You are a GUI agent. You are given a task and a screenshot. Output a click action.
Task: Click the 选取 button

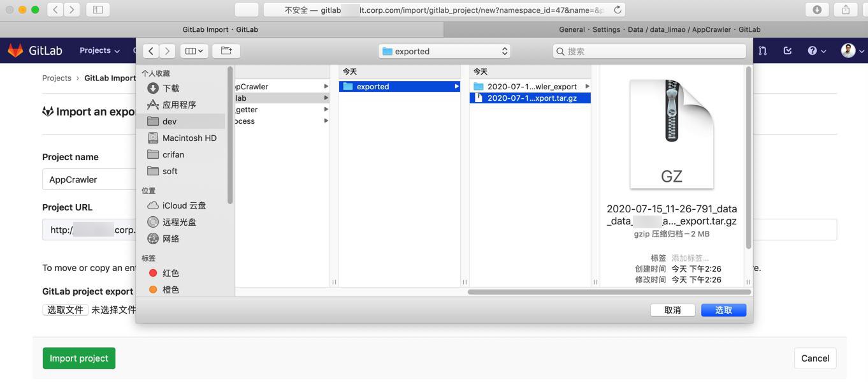coord(723,310)
